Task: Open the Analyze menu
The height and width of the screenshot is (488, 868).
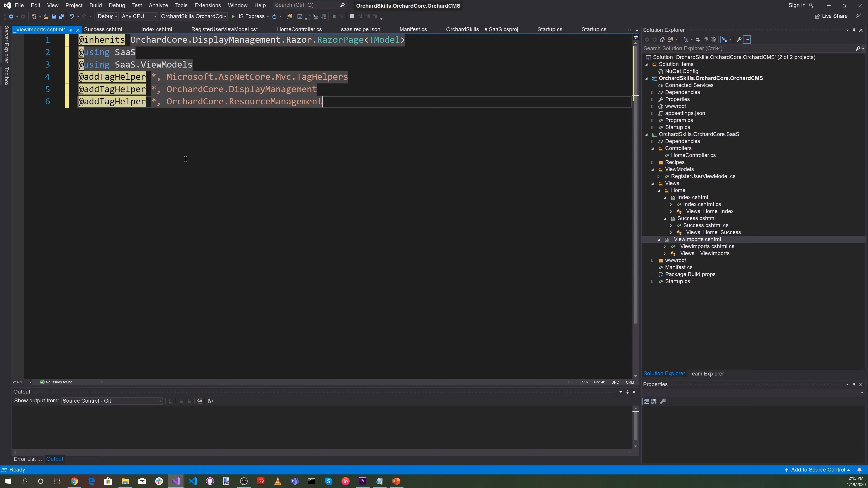Action: click(158, 5)
